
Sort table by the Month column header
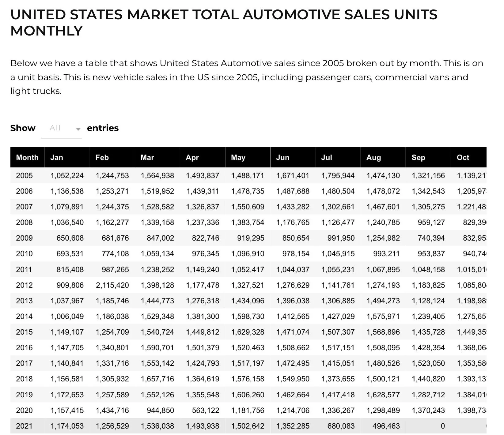click(x=27, y=157)
